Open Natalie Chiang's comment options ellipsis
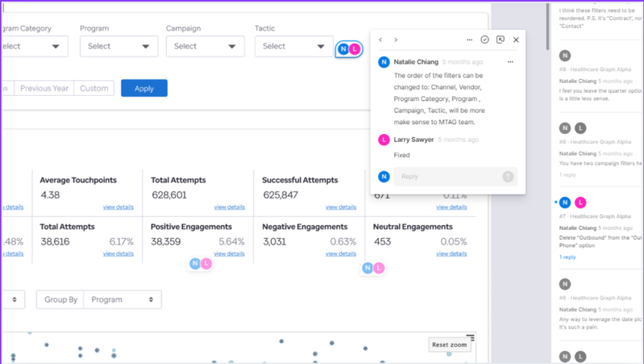644x364 pixels. [510, 61]
